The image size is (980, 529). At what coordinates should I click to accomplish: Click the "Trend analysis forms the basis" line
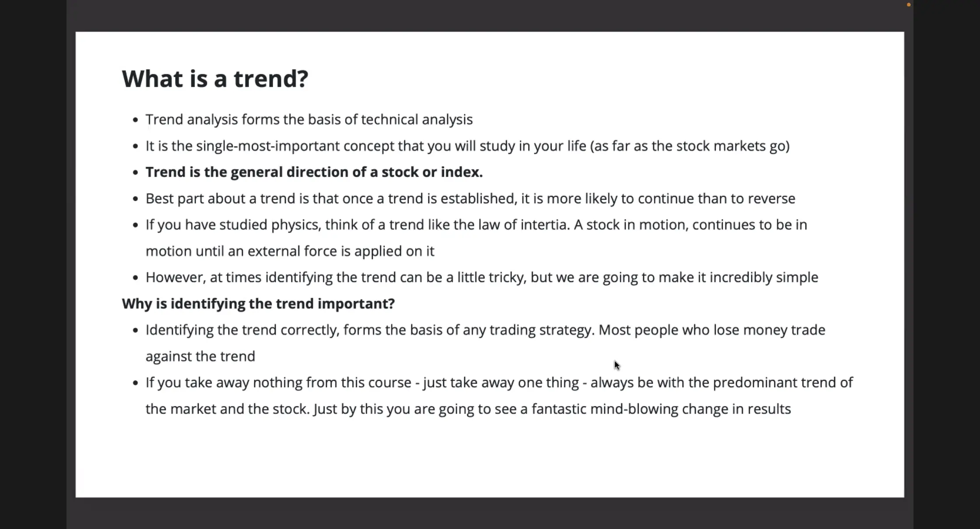point(309,119)
